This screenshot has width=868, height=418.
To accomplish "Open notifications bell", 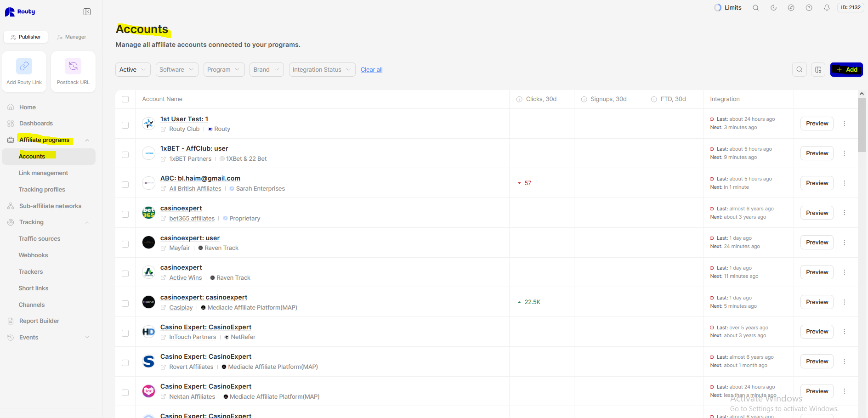I will (x=827, y=7).
